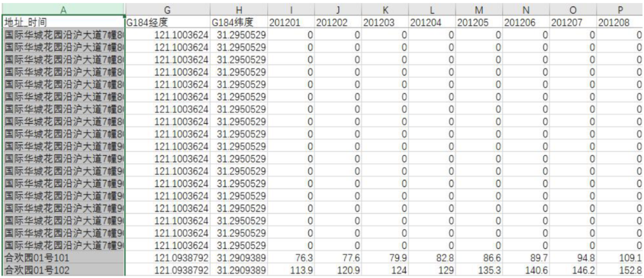Select the cell containing 120.9
This screenshot has width=644, height=278.
tap(338, 270)
